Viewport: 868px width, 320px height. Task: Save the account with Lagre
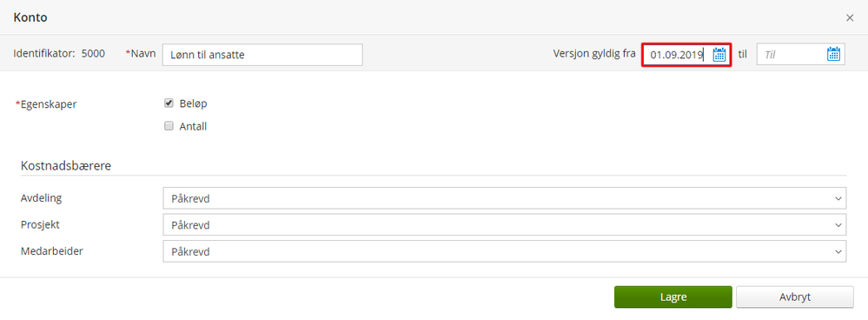click(673, 297)
